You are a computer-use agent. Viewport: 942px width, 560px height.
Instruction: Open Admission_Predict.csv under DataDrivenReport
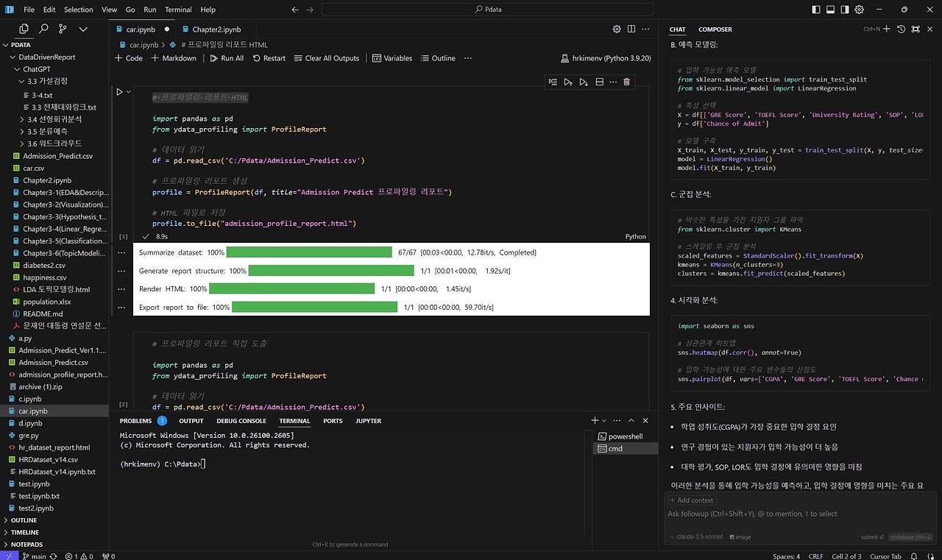click(57, 156)
